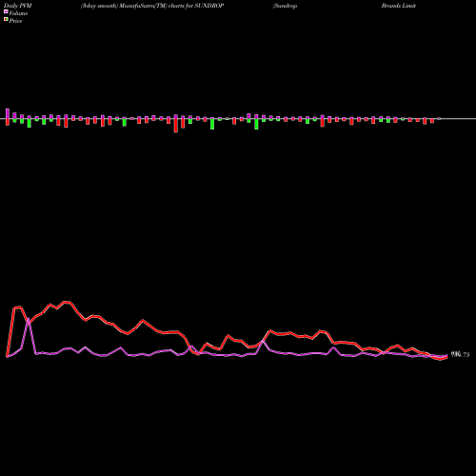The image size is (476, 476).
Task: Click the 'Daily PVM' title text
Action: point(18,6)
